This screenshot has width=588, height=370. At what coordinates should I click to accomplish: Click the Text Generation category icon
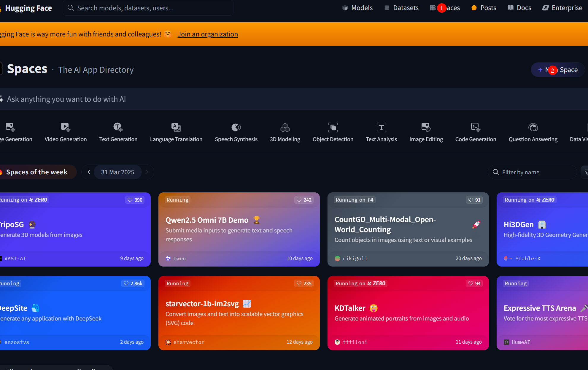pyautogui.click(x=118, y=127)
